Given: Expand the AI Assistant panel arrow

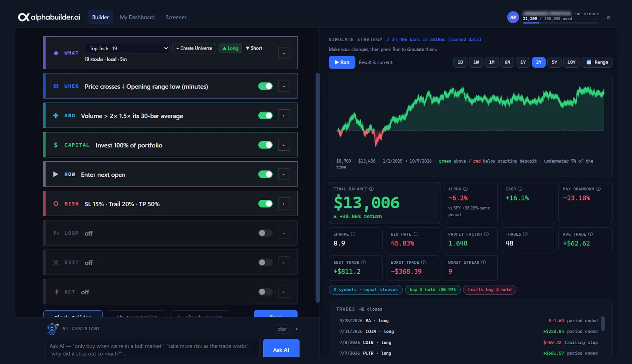Looking at the screenshot, I should click(297, 329).
